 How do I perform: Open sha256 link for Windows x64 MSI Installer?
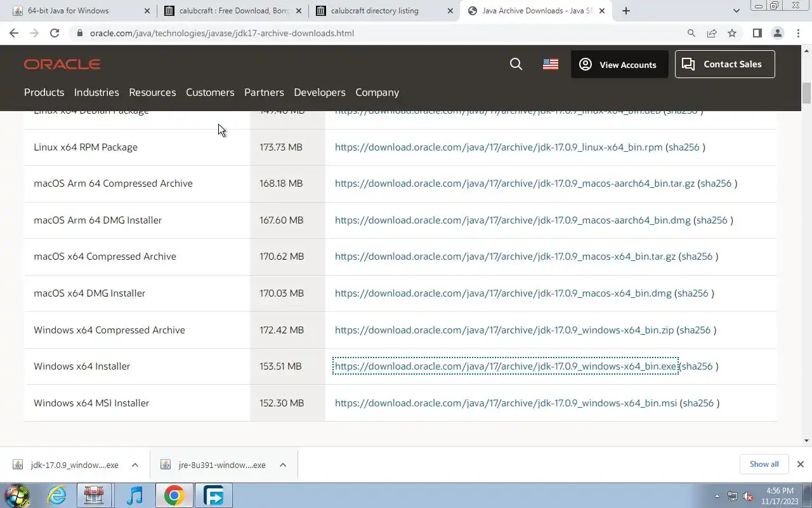(x=698, y=403)
